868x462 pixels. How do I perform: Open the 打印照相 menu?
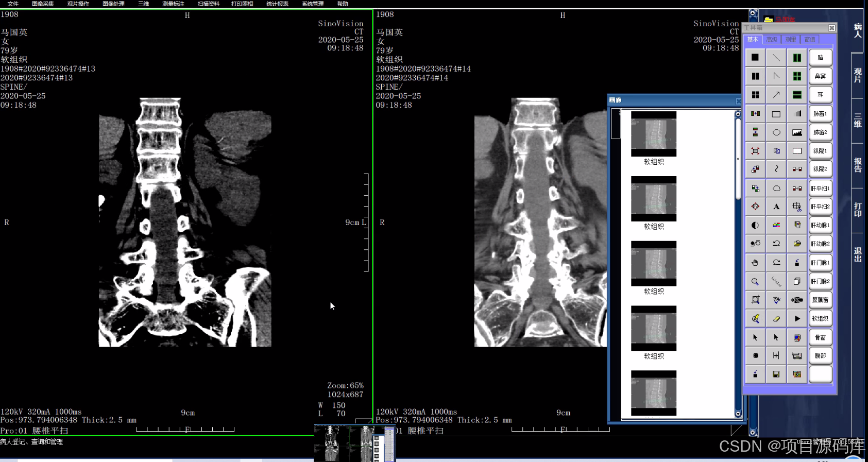click(242, 4)
